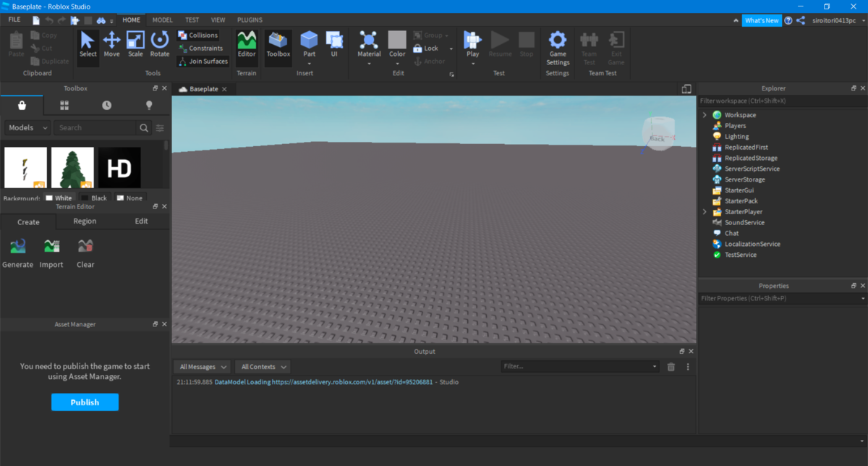
Task: Click the Clear terrain icon
Action: (x=85, y=253)
